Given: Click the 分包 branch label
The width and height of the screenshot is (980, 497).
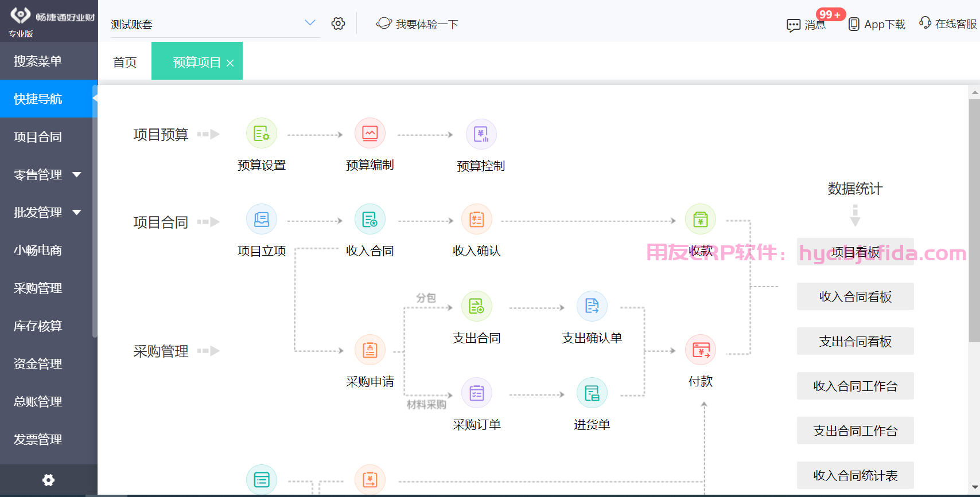Looking at the screenshot, I should [426, 298].
